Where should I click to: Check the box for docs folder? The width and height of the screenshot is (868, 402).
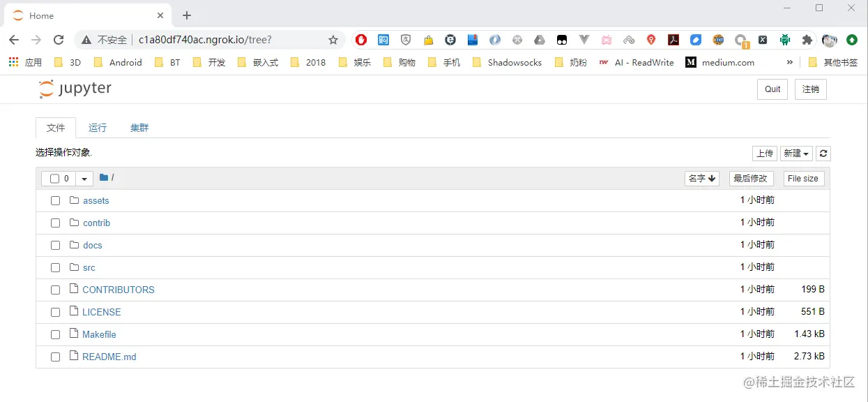click(55, 245)
